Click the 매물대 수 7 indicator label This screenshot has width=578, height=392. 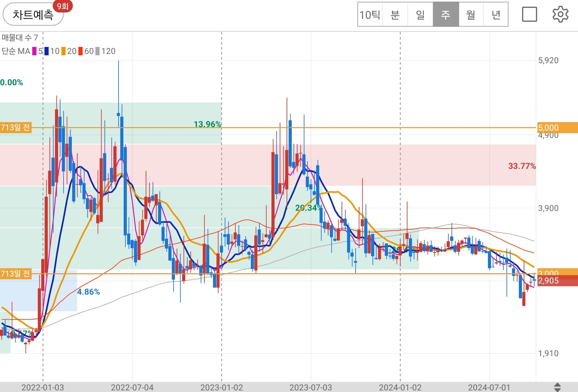(20, 38)
